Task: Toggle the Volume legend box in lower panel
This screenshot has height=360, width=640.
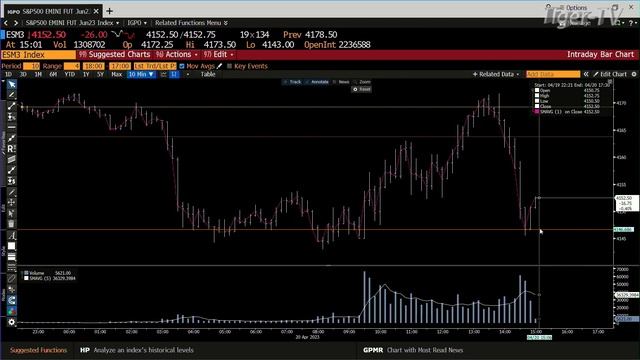Action: pyautogui.click(x=26, y=273)
